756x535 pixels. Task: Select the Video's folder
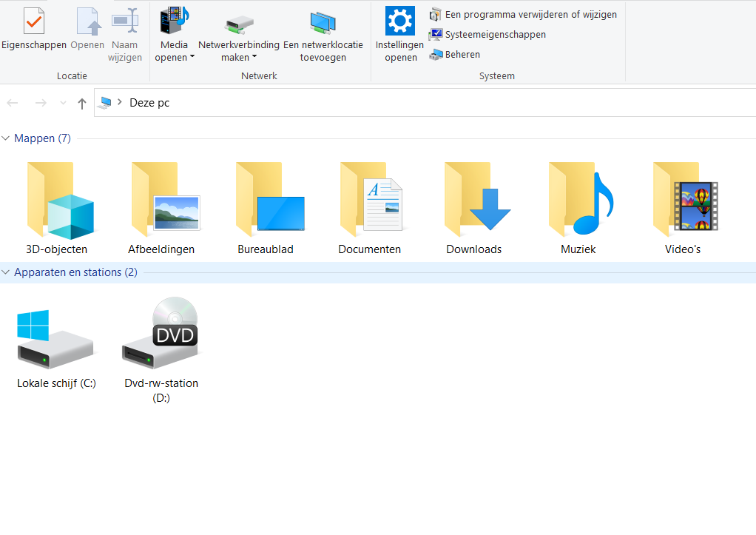683,200
